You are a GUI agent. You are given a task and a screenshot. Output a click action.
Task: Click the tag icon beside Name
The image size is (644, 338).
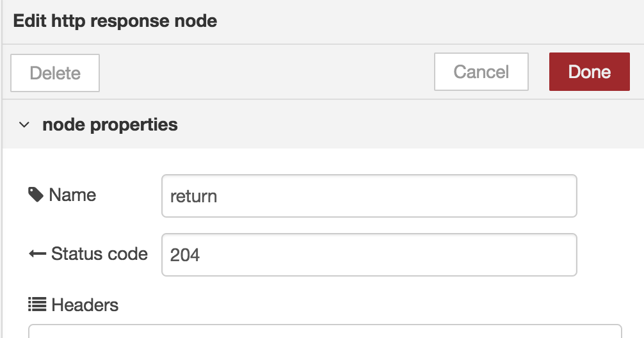tap(36, 195)
